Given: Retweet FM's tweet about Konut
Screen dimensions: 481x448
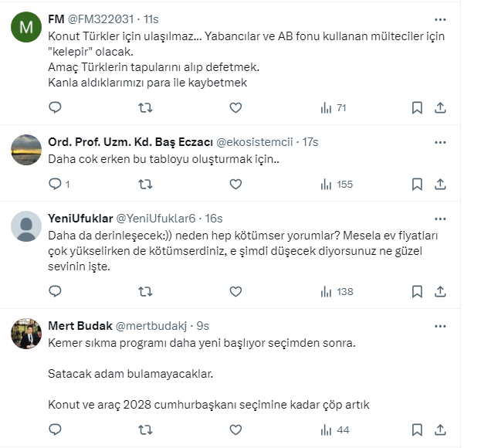Looking at the screenshot, I should [x=144, y=108].
